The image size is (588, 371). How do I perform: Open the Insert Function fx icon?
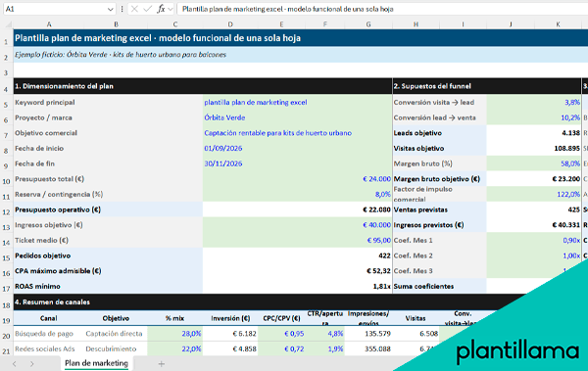(161, 9)
